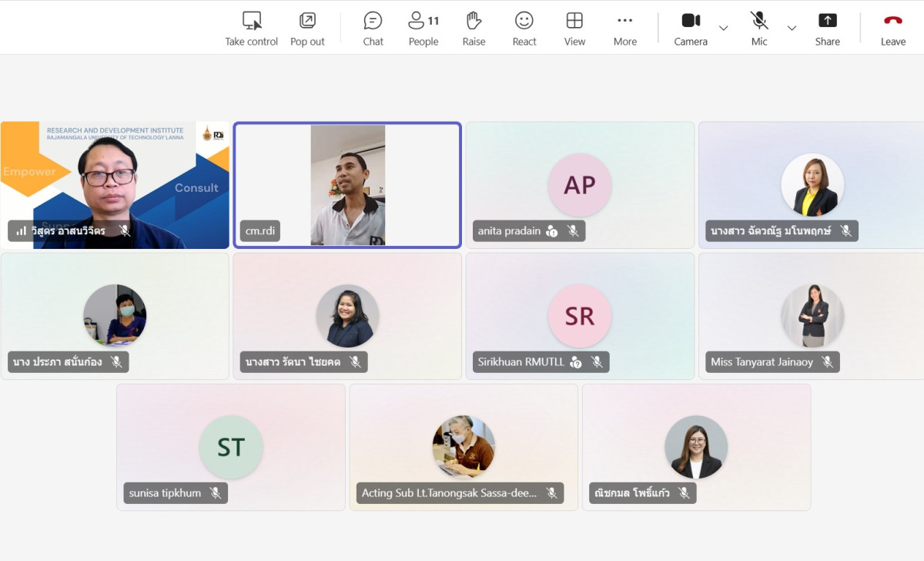Expand the Mic options dropdown arrow
Image resolution: width=924 pixels, height=561 pixels.
pos(792,29)
